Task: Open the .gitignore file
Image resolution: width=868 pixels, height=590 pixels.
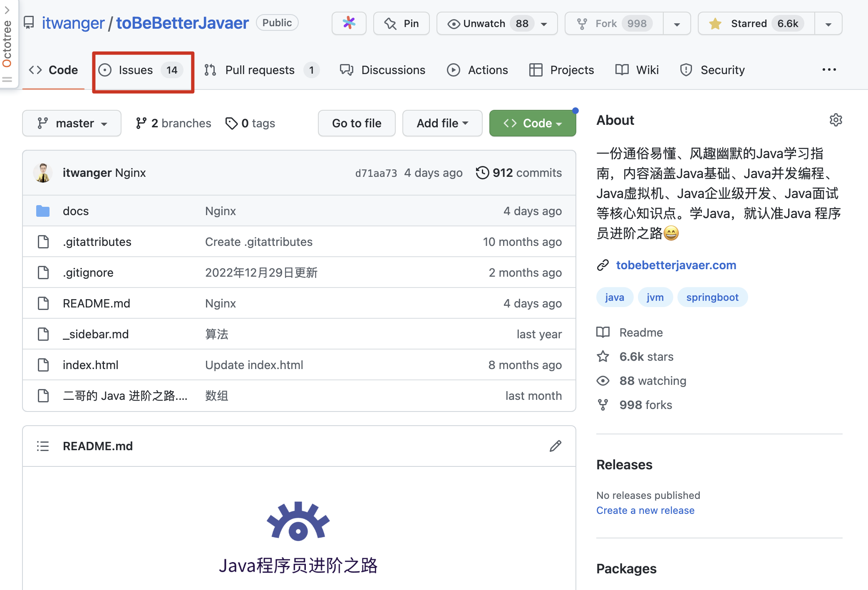Action: pyautogui.click(x=88, y=273)
